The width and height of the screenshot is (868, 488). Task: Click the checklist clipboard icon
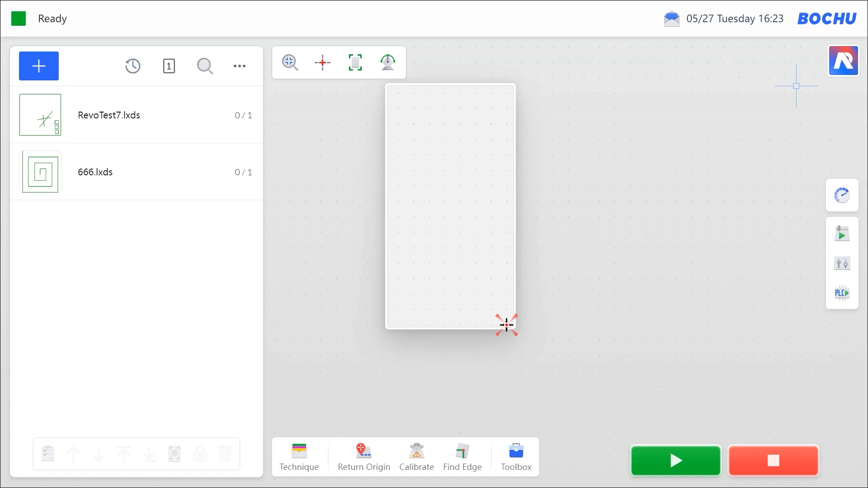click(x=48, y=454)
